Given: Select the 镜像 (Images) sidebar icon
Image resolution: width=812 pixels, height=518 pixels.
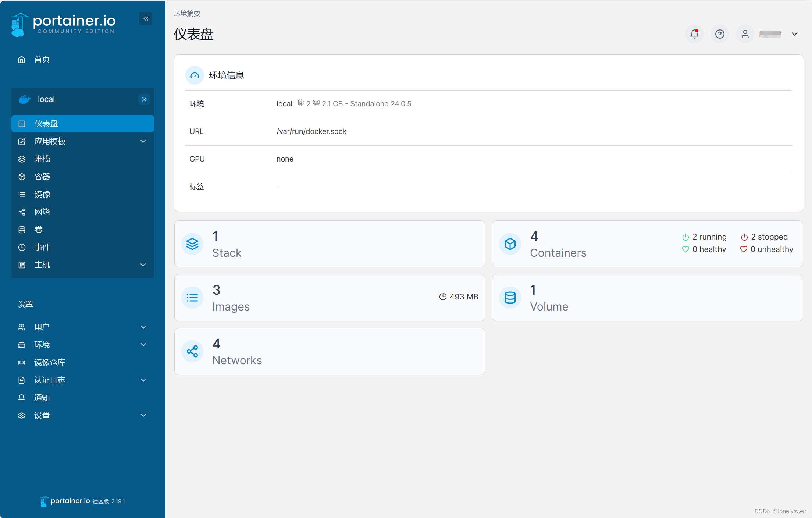Looking at the screenshot, I should [x=22, y=194].
